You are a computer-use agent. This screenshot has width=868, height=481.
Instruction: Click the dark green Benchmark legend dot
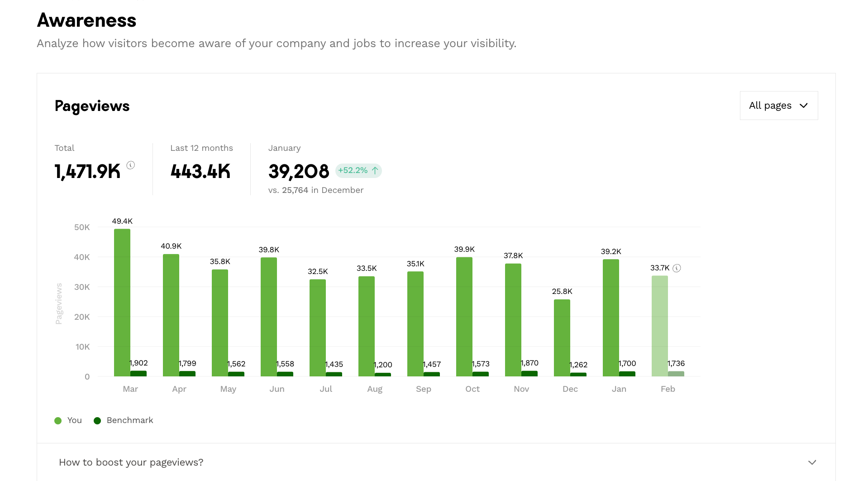click(97, 421)
